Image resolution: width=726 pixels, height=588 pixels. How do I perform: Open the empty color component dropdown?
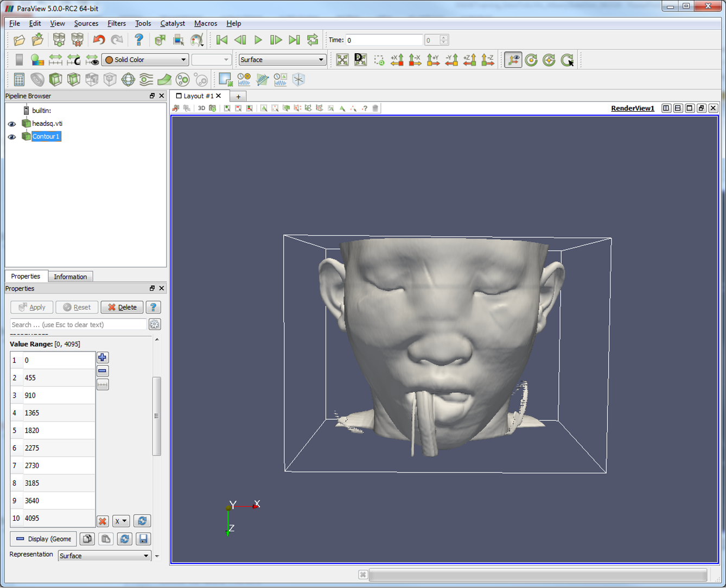[212, 60]
